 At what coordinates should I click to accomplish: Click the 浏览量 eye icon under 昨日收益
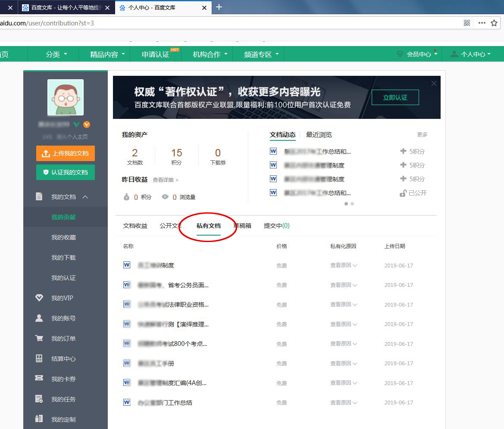click(165, 196)
